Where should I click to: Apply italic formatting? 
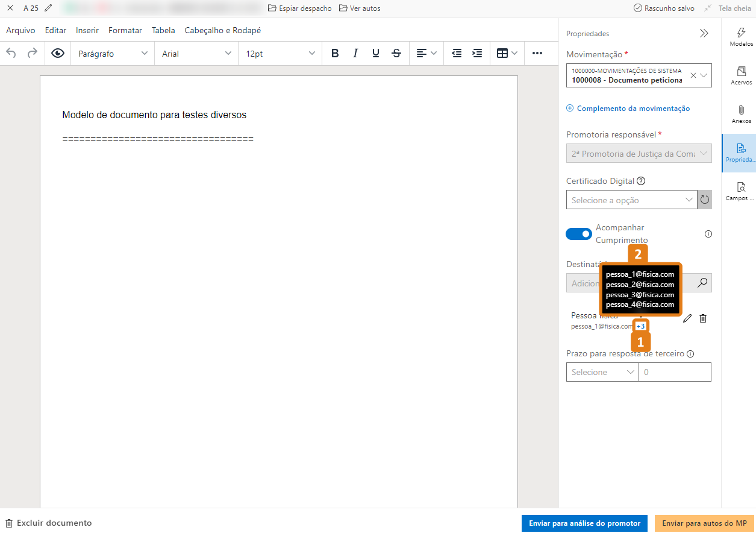[355, 53]
